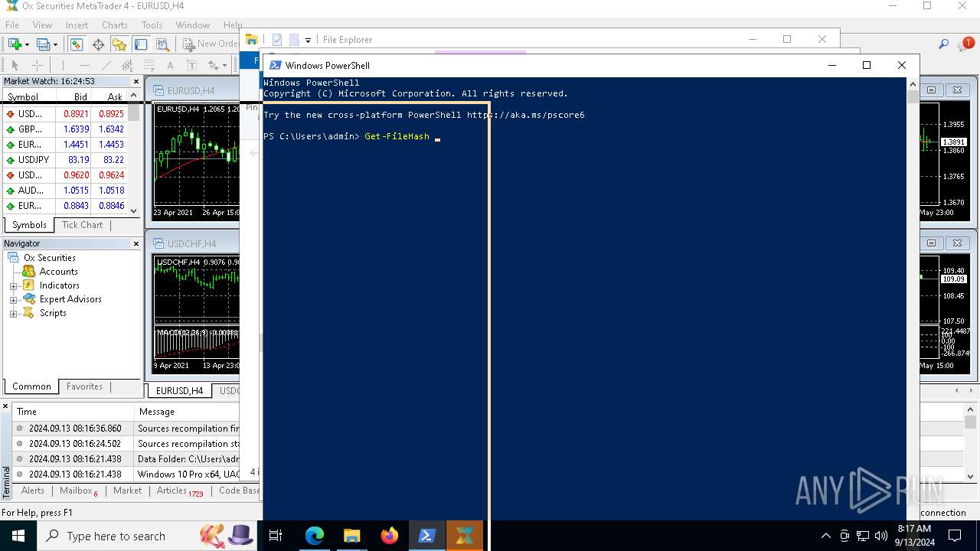The image size is (980, 551).
Task: Select the equidistant channel tool
Action: click(127, 66)
